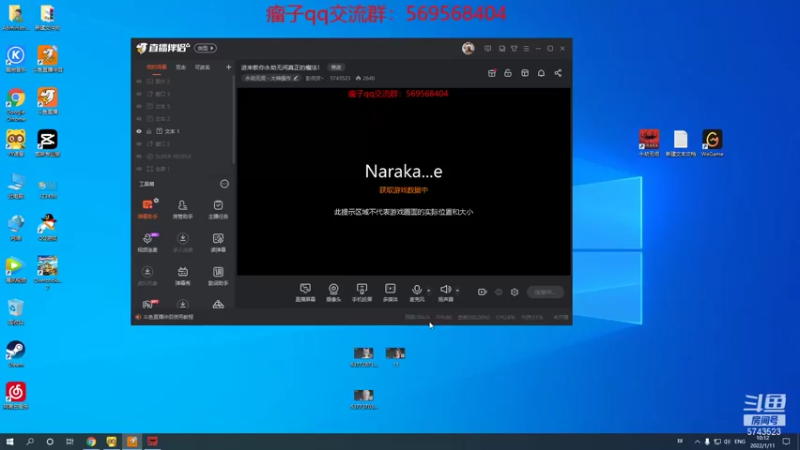Switch to the second scene tab
Viewport: 800px width, 450px height.
181,67
